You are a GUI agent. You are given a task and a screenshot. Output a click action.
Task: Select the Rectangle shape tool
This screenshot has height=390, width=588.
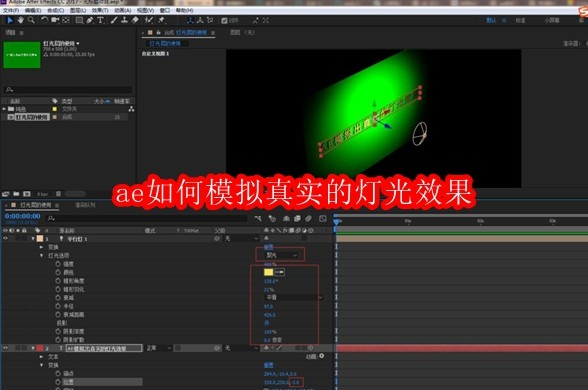79,20
